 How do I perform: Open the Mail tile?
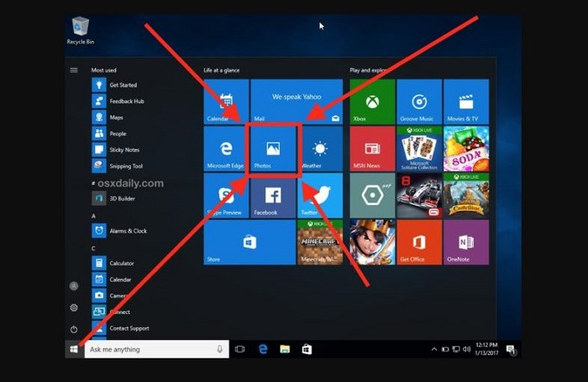point(297,102)
